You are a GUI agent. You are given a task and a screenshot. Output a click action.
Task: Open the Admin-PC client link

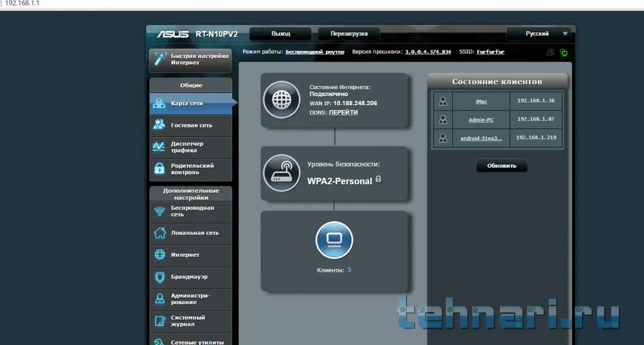point(481,120)
